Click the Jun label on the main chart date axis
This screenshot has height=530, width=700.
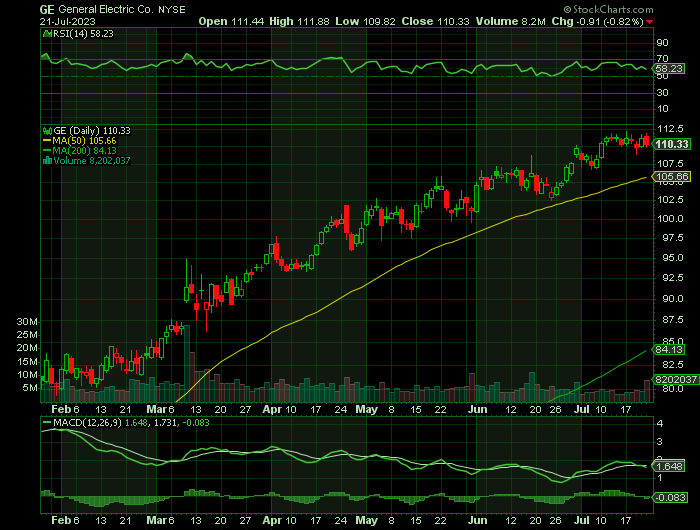tap(477, 409)
